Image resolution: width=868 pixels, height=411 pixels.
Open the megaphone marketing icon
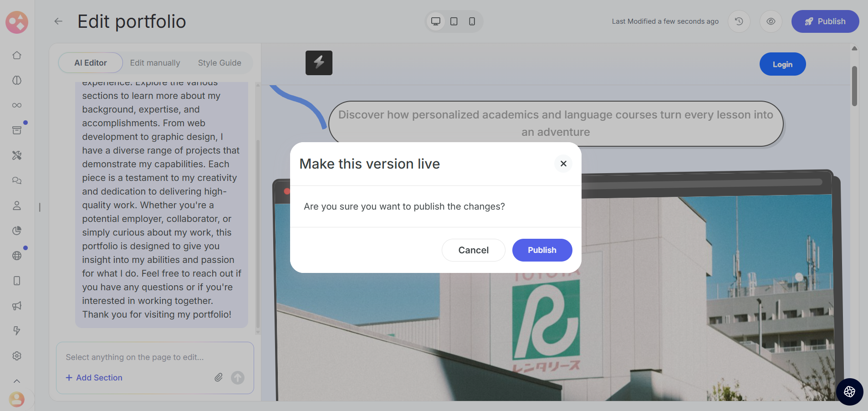click(x=17, y=306)
